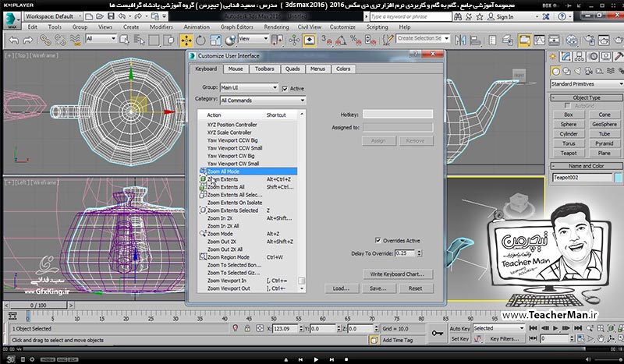Select the Select and Move tool

(186, 40)
